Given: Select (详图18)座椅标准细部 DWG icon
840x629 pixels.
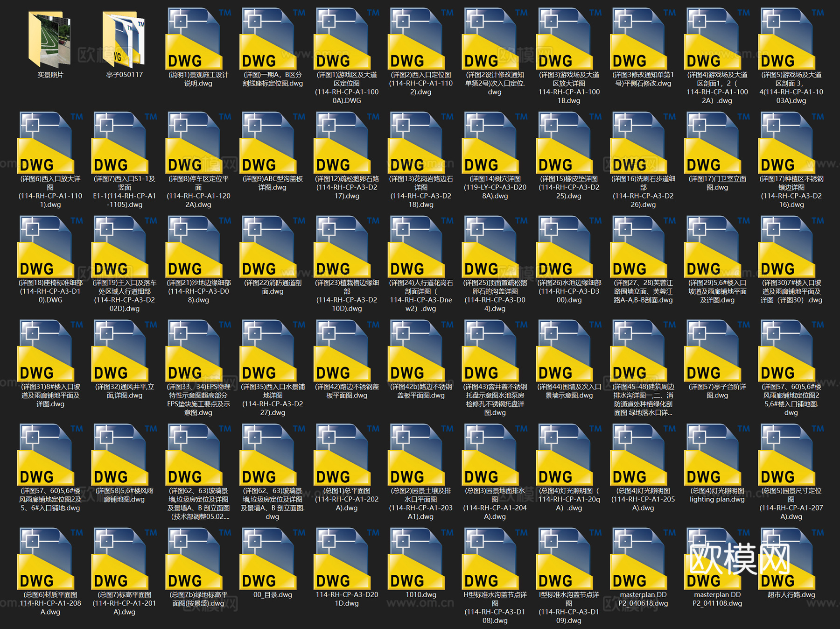Looking at the screenshot, I should tap(46, 247).
